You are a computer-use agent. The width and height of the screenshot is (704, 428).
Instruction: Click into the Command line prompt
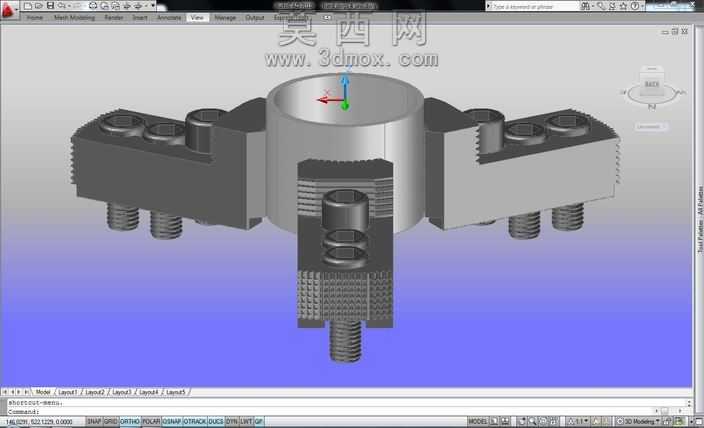[x=350, y=411]
